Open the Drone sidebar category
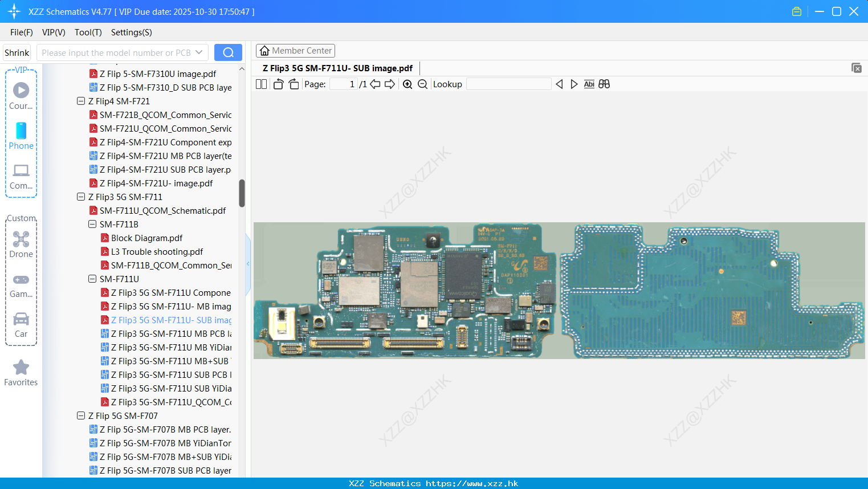Viewport: 868px width, 489px height. click(21, 244)
